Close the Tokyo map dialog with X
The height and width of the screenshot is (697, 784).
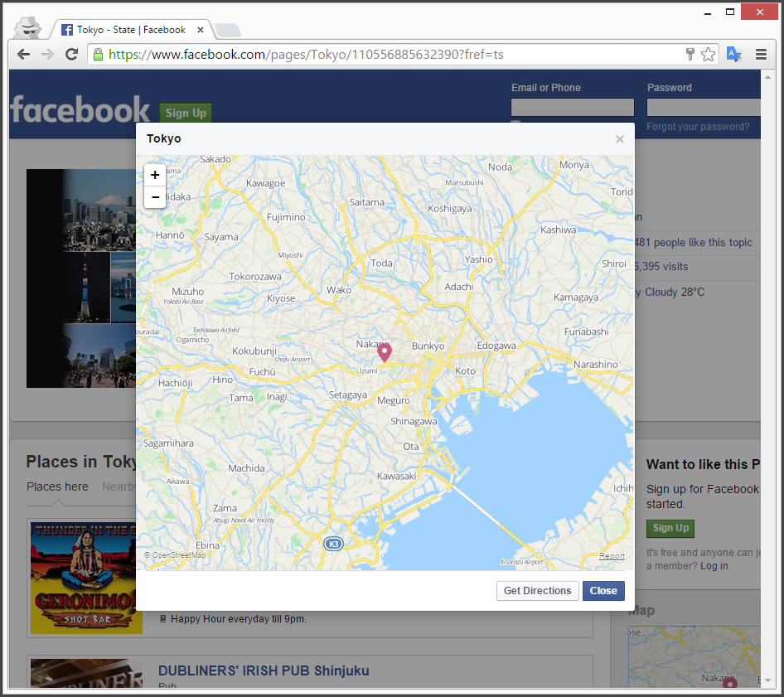pyautogui.click(x=620, y=139)
